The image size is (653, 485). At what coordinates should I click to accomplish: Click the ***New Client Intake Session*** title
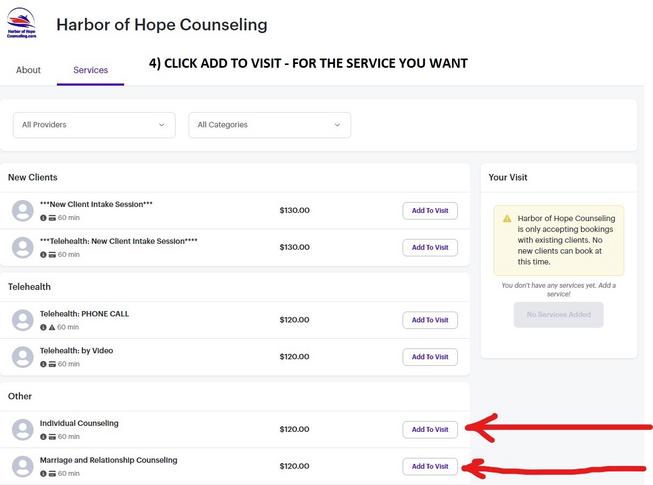point(96,204)
